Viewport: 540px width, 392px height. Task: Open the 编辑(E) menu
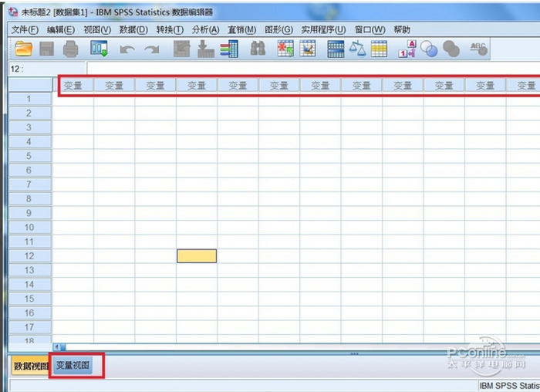coord(61,29)
